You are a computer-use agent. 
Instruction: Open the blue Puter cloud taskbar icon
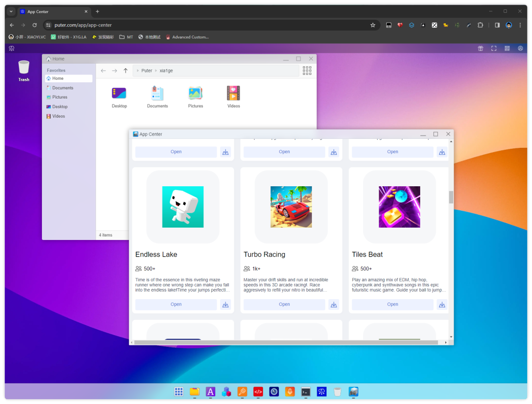point(322,392)
